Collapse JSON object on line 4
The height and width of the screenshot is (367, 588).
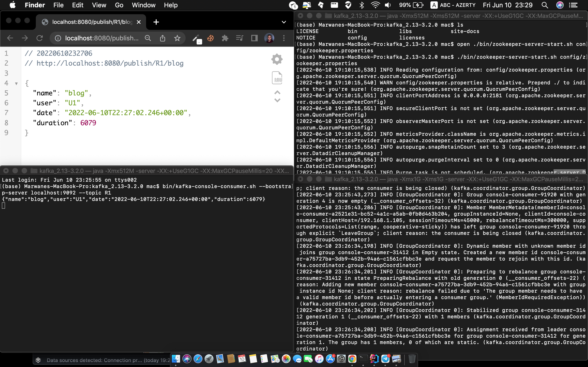point(16,83)
